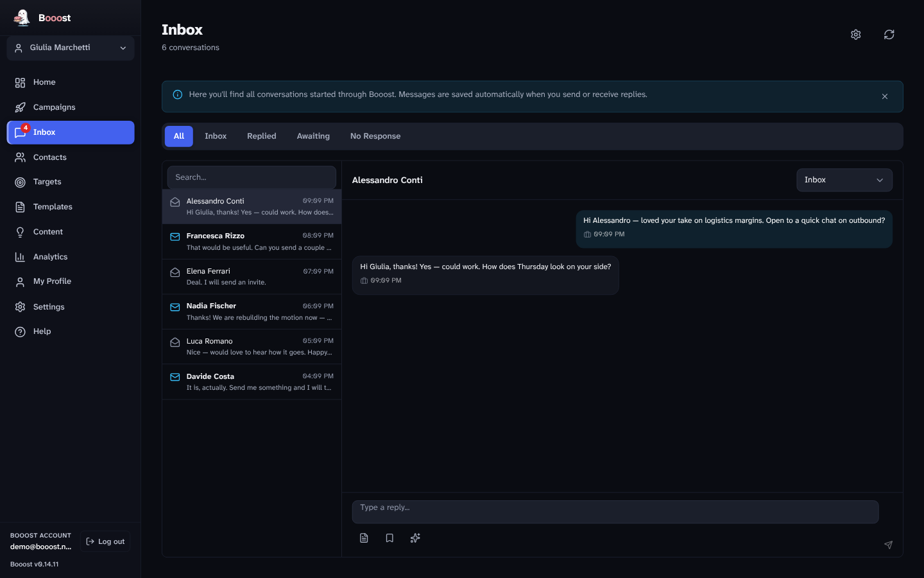
Task: Click open envelope icon for Alessandro Conti
Action: [175, 202]
